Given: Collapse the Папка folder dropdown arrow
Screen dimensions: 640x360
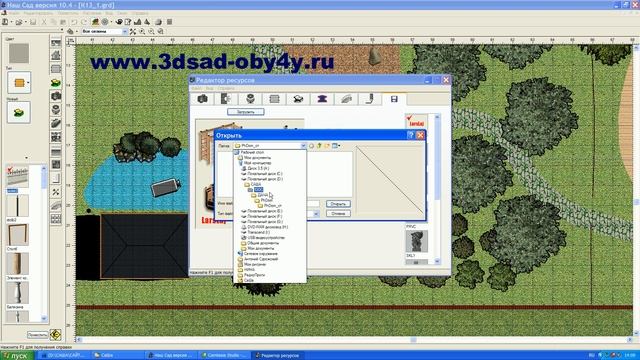Looking at the screenshot, I should [303, 146].
